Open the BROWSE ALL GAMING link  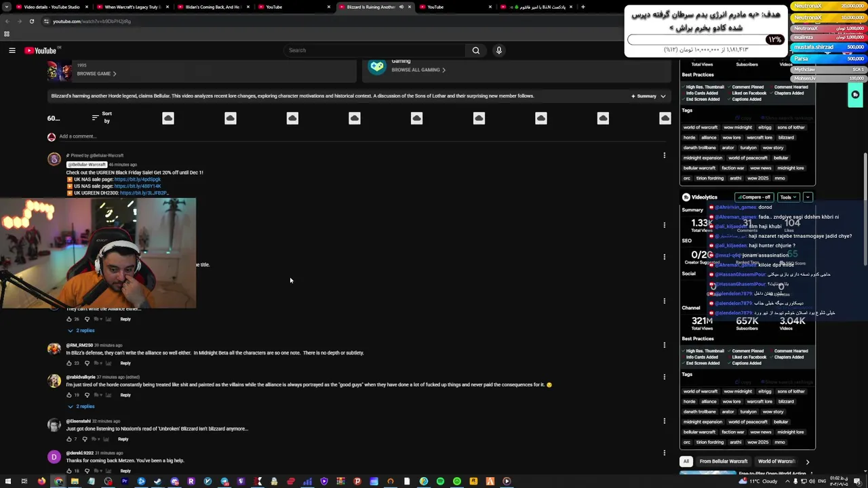coord(418,70)
